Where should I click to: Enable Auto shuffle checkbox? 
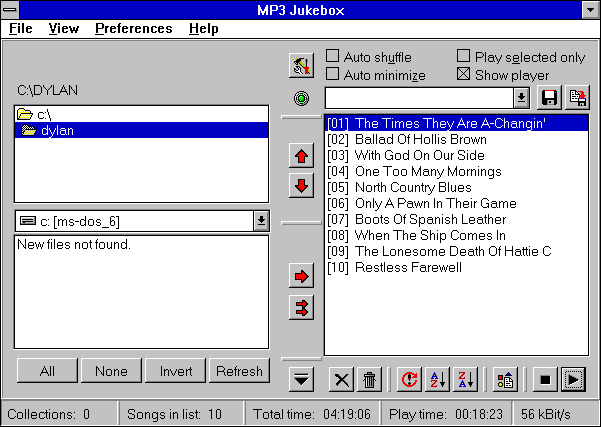coord(369,57)
